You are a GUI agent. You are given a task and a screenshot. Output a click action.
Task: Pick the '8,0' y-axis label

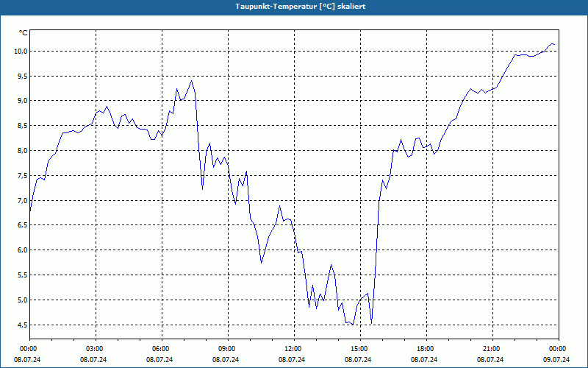(23, 151)
